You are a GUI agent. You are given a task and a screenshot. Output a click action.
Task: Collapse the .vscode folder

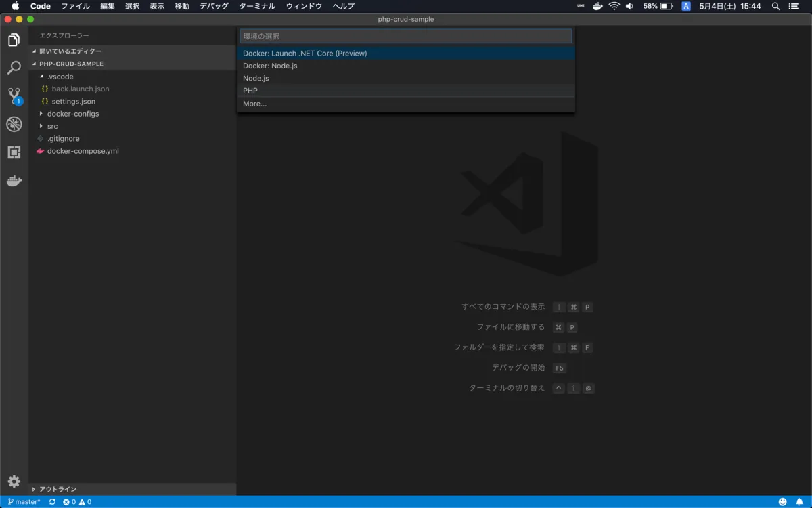(133, 77)
